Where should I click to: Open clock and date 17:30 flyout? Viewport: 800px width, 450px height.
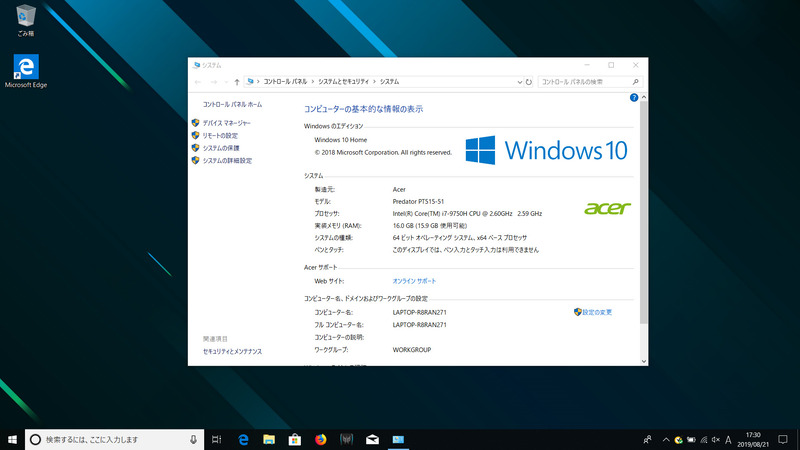(x=753, y=439)
